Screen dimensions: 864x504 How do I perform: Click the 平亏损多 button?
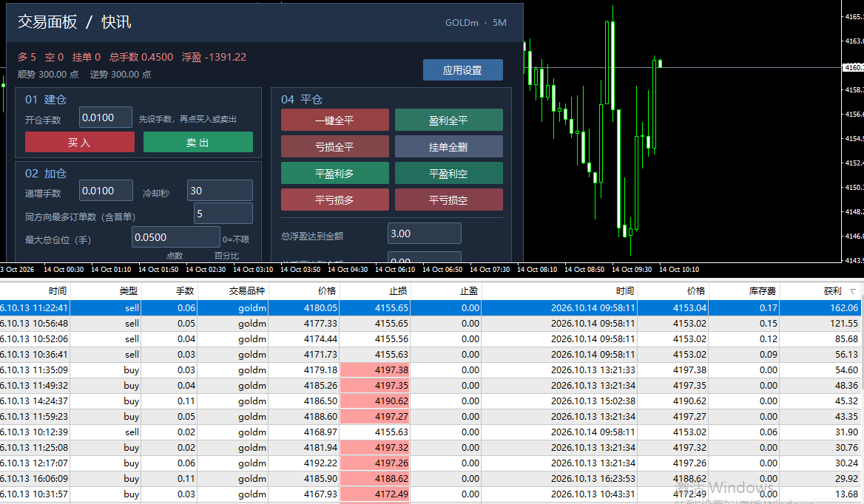pos(334,200)
